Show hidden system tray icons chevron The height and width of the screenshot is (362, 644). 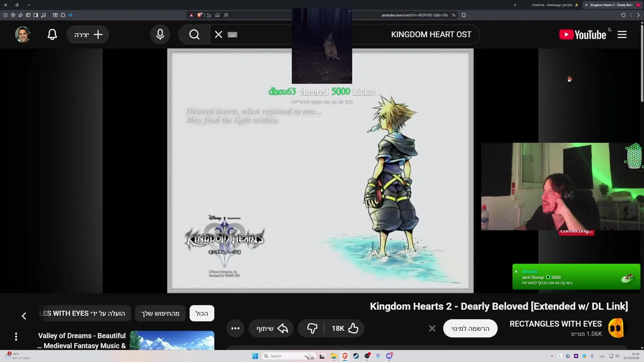click(x=552, y=356)
